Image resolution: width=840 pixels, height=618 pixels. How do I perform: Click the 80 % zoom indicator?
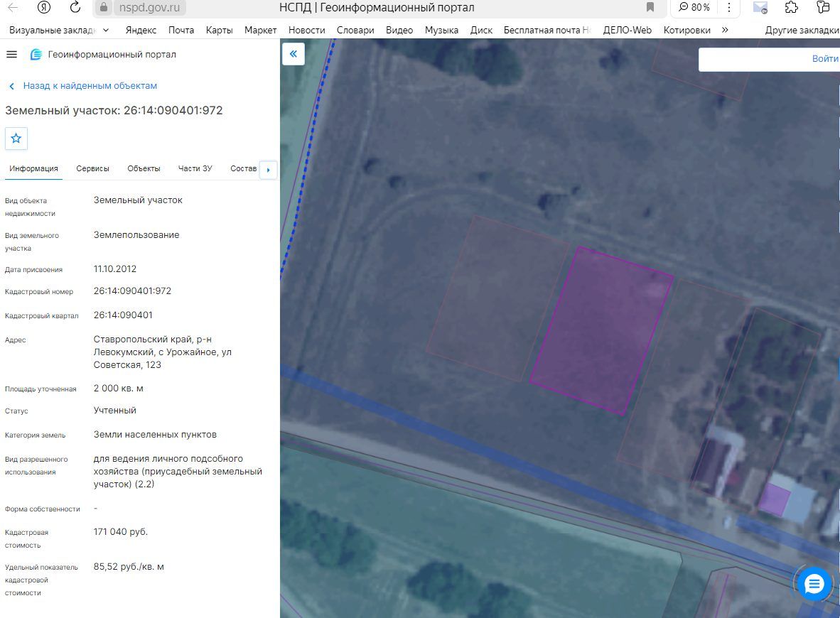coord(694,8)
